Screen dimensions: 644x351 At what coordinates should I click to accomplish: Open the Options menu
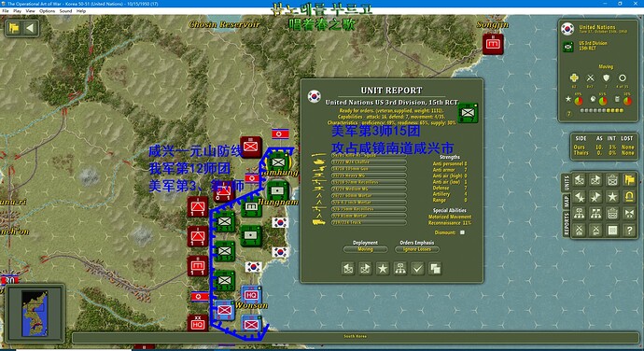click(x=47, y=11)
